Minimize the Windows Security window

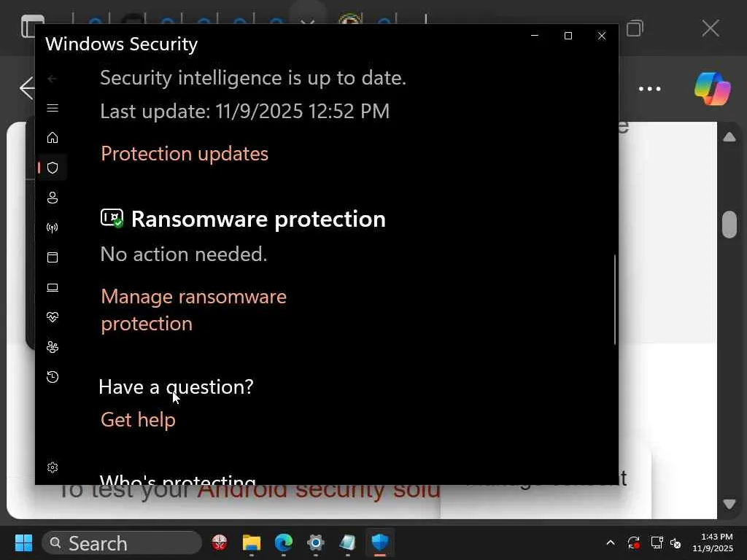(535, 36)
